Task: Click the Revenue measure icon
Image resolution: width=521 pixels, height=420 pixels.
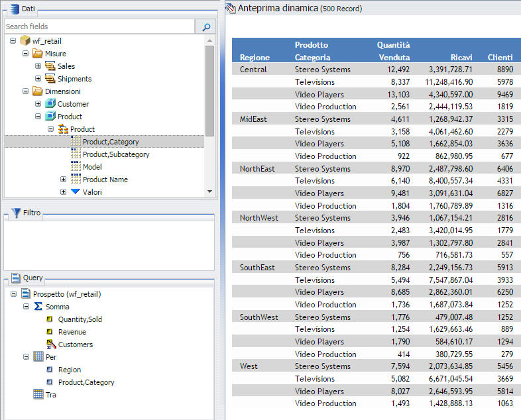Action: point(50,332)
